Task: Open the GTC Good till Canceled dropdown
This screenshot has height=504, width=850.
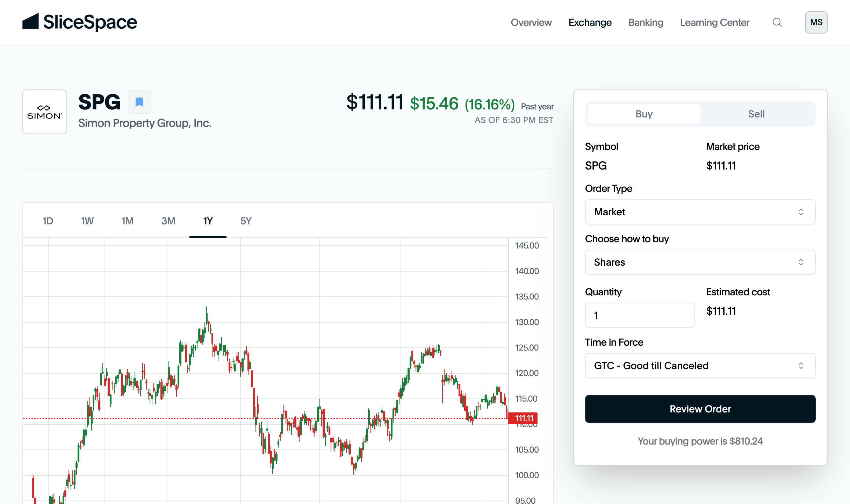Action: pyautogui.click(x=700, y=366)
